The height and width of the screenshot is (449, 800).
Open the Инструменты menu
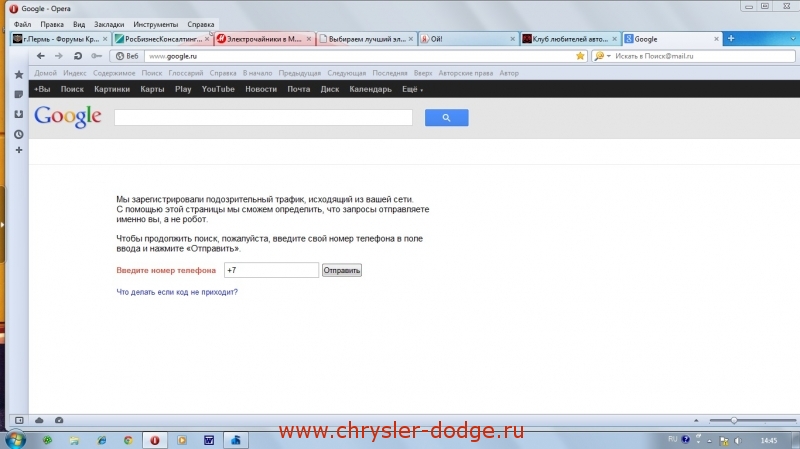156,24
